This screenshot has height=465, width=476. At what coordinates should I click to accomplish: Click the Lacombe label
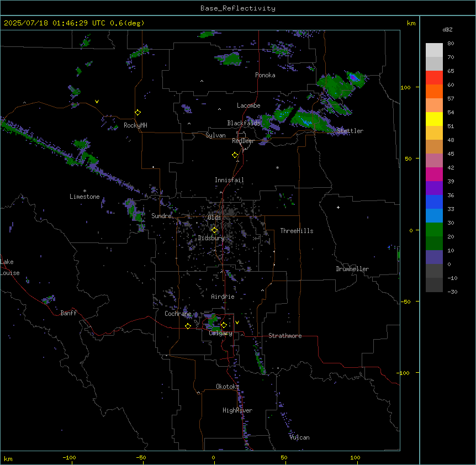[x=248, y=105]
